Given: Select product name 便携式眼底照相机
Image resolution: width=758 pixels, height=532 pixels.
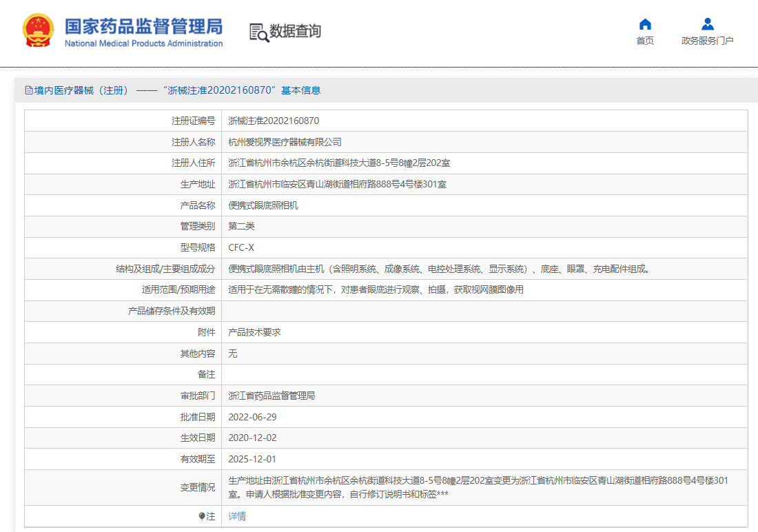Looking at the screenshot, I should [x=263, y=205].
